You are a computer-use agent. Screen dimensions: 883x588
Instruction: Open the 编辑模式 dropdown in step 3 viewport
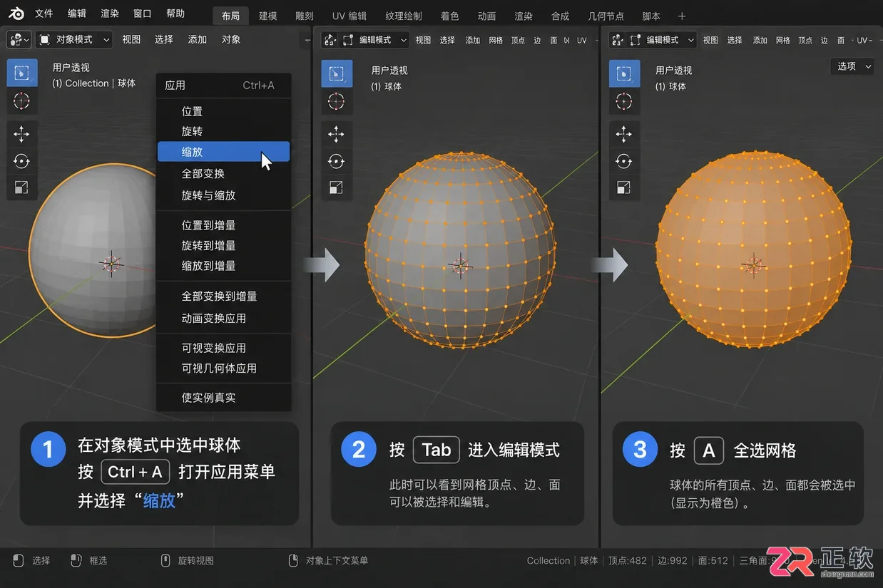pyautogui.click(x=663, y=40)
